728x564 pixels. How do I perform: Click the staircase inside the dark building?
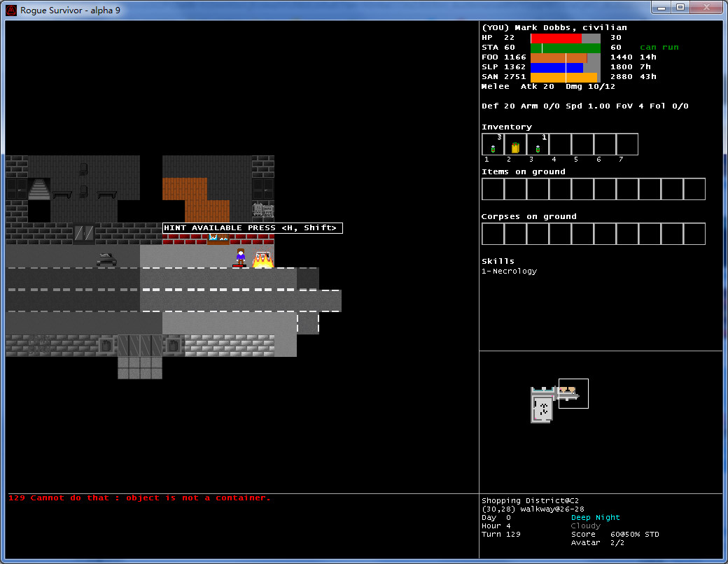click(x=39, y=189)
